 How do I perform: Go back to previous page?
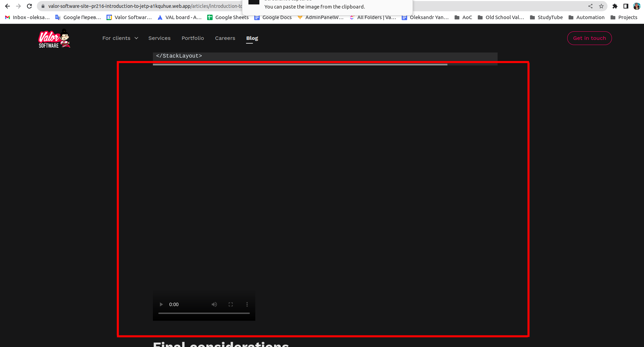coord(8,6)
